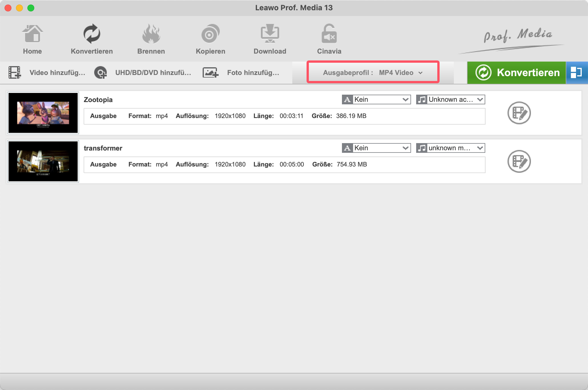
Task: Click the Foto hinzufügen picture icon
Action: [210, 73]
